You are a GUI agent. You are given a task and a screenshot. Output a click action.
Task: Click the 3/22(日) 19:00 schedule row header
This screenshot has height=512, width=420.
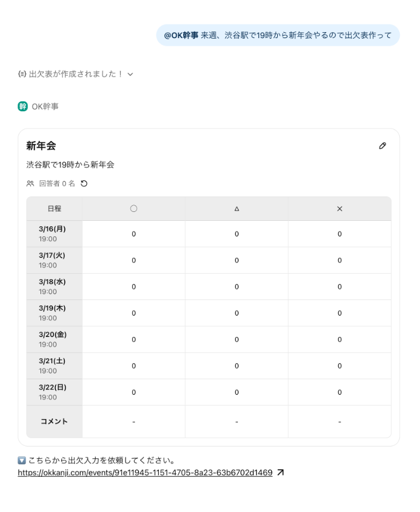point(54,392)
